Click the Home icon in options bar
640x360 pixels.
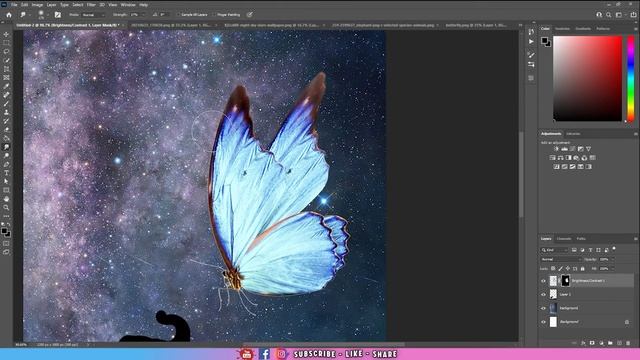[9, 15]
